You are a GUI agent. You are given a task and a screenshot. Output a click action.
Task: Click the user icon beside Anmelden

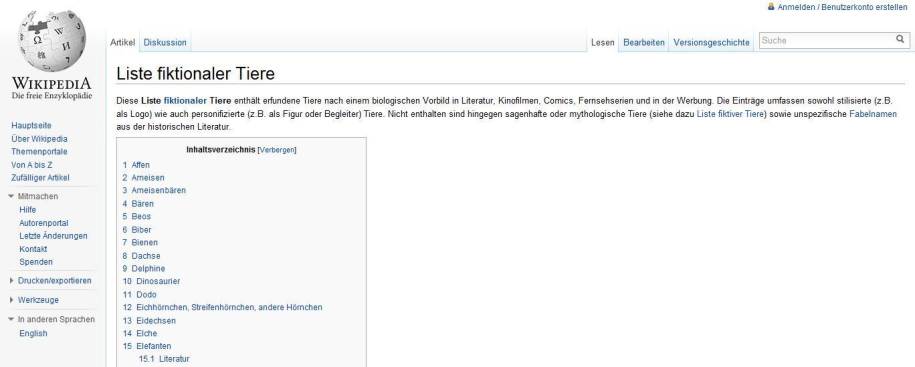point(771,6)
